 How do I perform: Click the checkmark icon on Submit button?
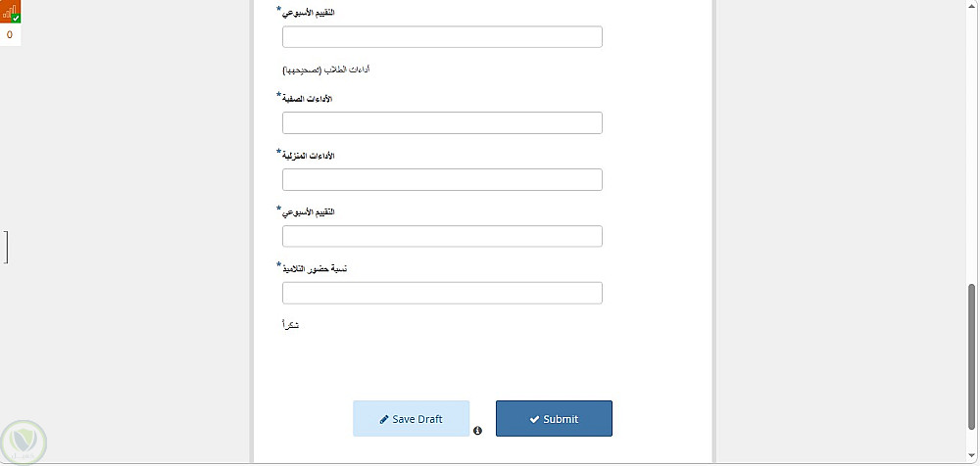coord(534,419)
